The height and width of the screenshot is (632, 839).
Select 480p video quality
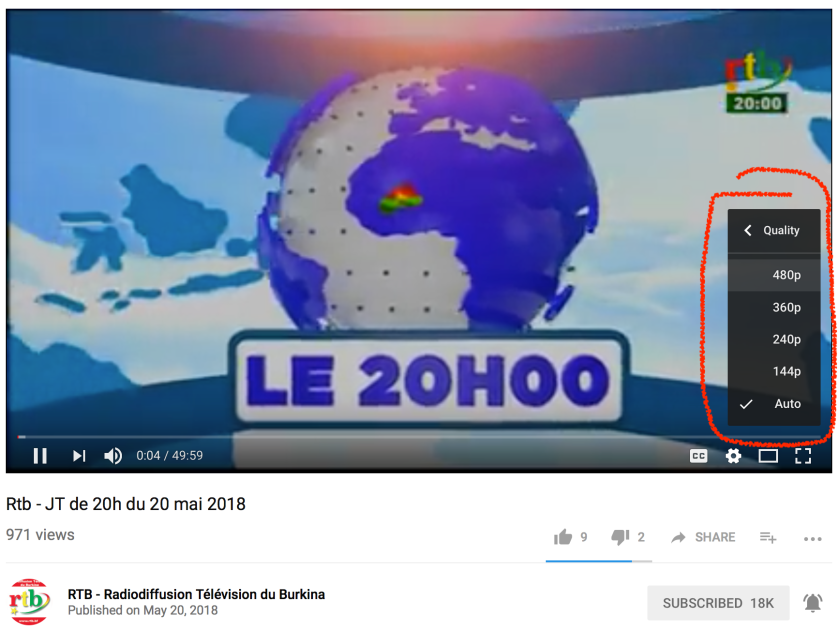click(774, 275)
